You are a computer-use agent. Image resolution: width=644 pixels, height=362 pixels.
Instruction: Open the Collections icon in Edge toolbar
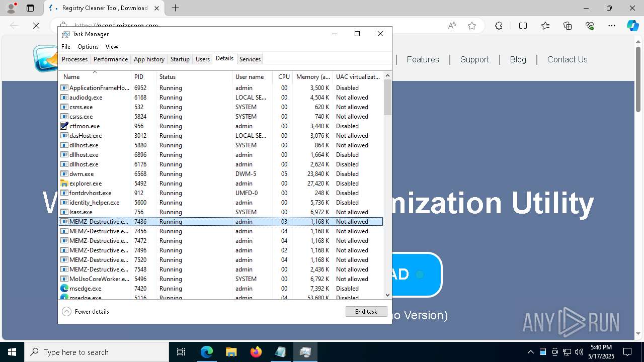568,26
